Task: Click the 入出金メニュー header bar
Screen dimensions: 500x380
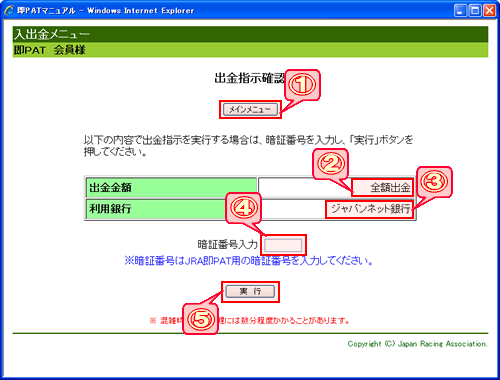Action: click(x=250, y=34)
